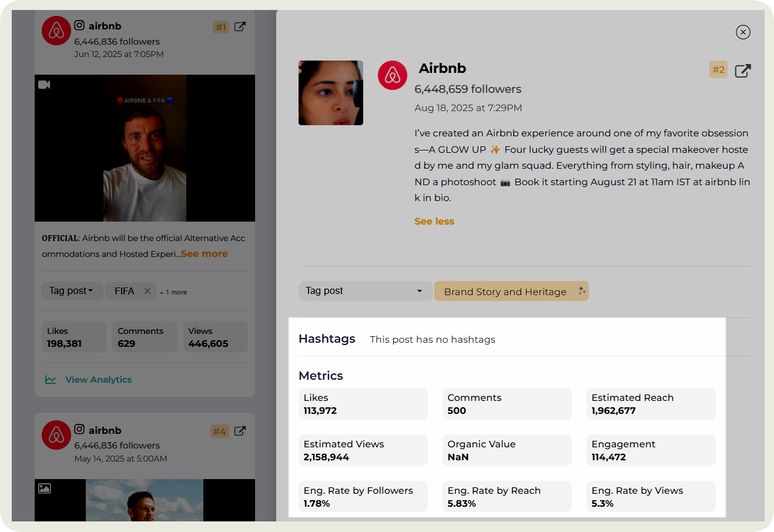Close the post detail panel
This screenshot has height=532, width=774.
coord(743,32)
